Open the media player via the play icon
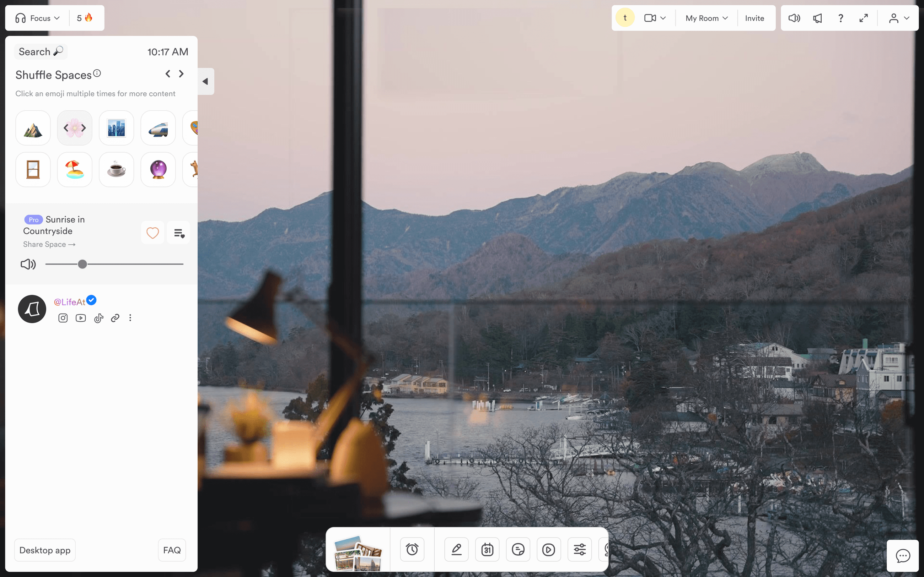 point(549,550)
